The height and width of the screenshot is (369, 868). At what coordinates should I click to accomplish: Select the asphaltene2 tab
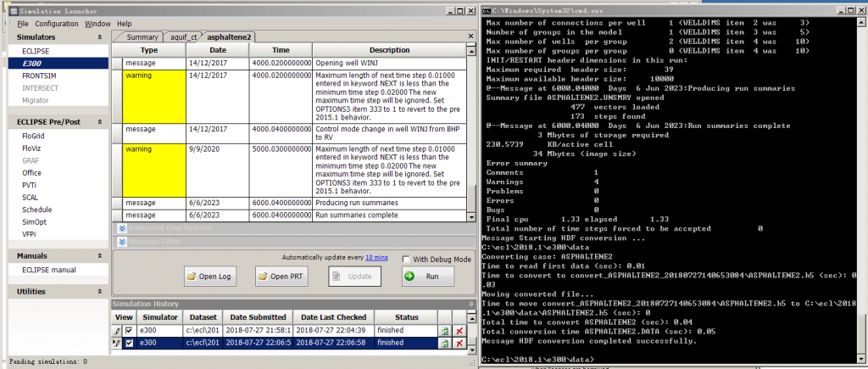(x=229, y=37)
